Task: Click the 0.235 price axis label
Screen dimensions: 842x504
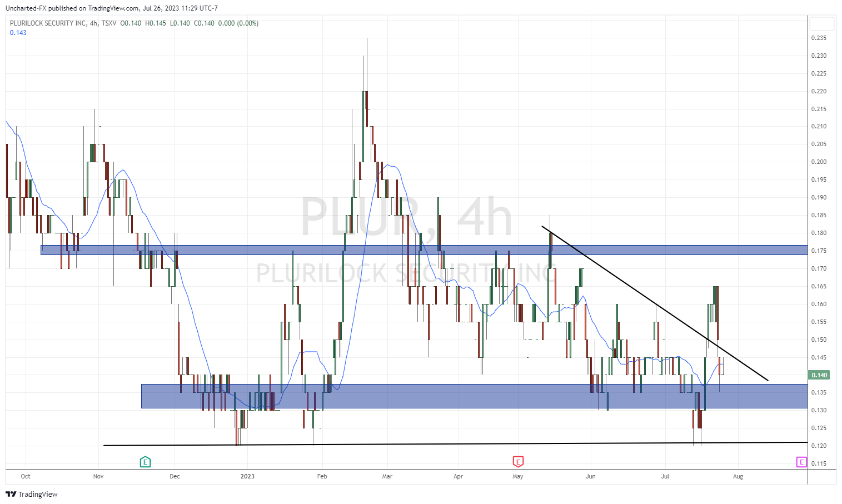Action: tap(819, 38)
